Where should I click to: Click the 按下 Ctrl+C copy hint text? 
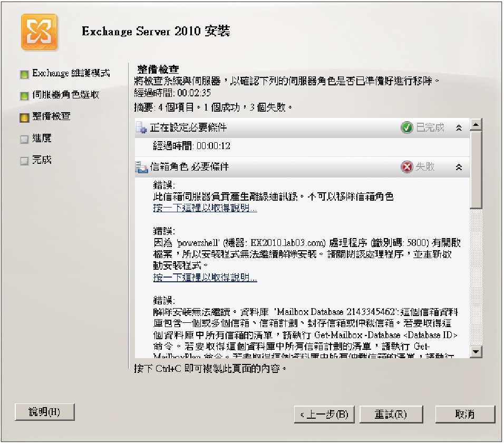[x=210, y=369]
